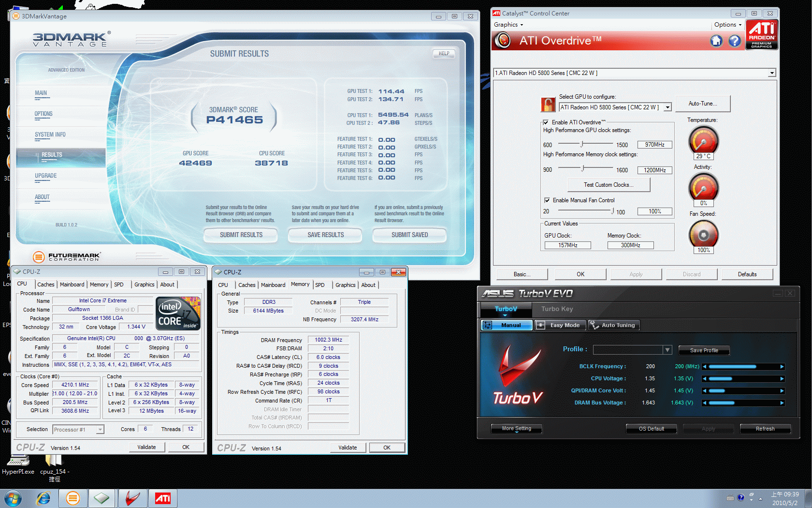Launch Internet Explorer from taskbar
This screenshot has width=812, height=508.
pyautogui.click(x=43, y=498)
